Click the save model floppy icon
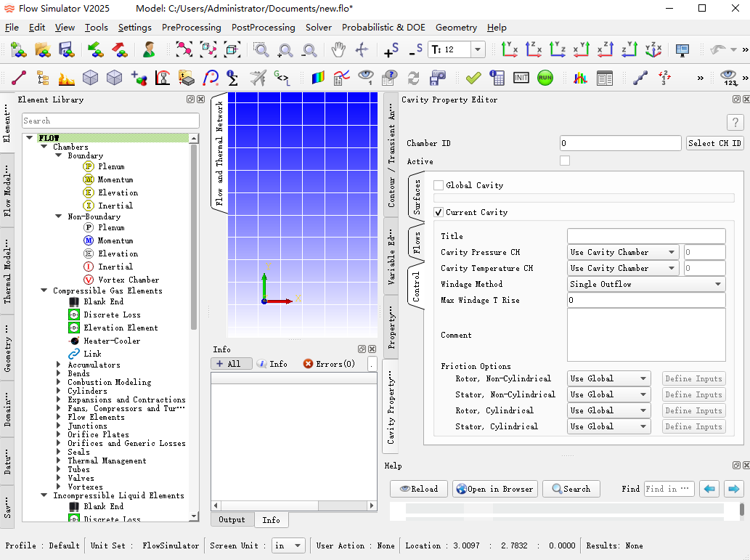The width and height of the screenshot is (750, 560). tap(66, 49)
